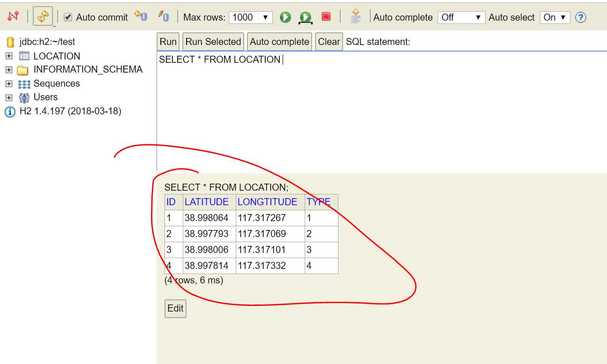
Task: Click in the SQL statement text area
Action: tap(382, 111)
